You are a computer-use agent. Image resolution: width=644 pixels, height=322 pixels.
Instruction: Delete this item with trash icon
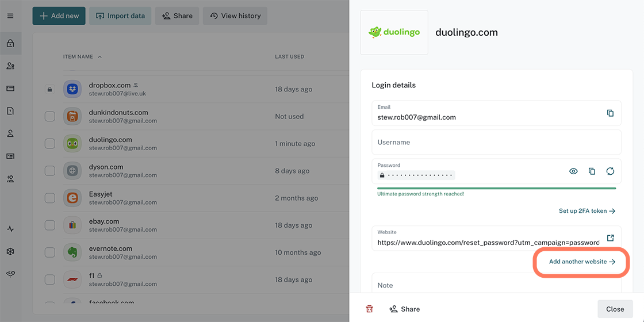369,309
